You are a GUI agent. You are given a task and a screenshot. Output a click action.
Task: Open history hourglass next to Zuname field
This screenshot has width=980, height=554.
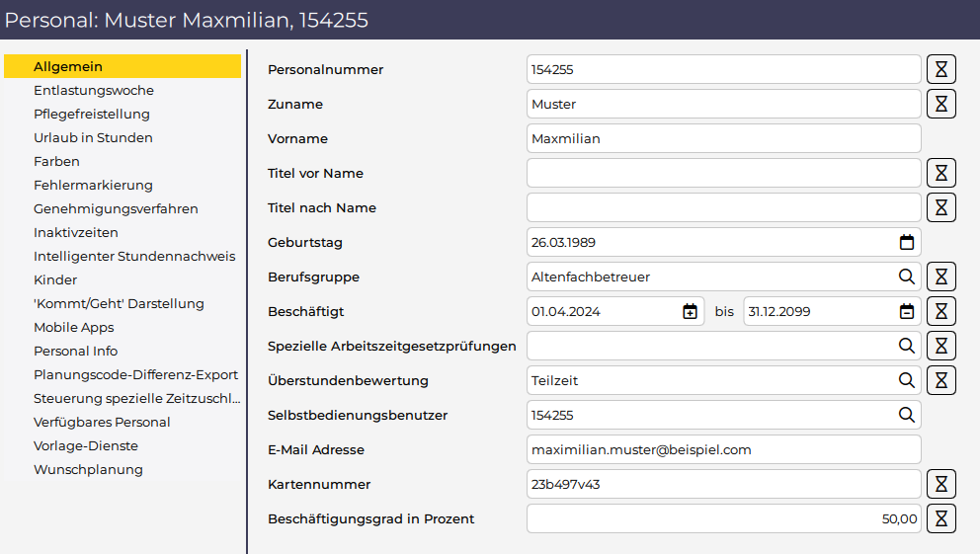[940, 104]
